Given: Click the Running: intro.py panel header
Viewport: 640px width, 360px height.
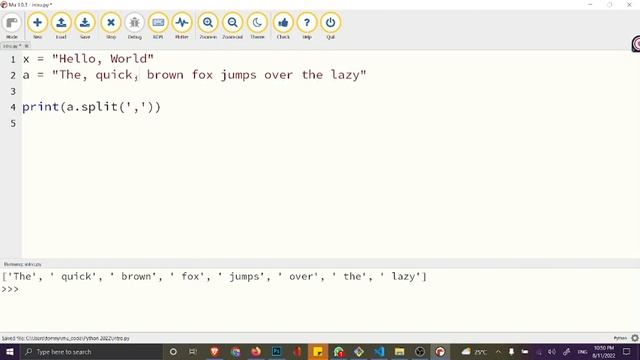Looking at the screenshot, I should tap(22, 264).
